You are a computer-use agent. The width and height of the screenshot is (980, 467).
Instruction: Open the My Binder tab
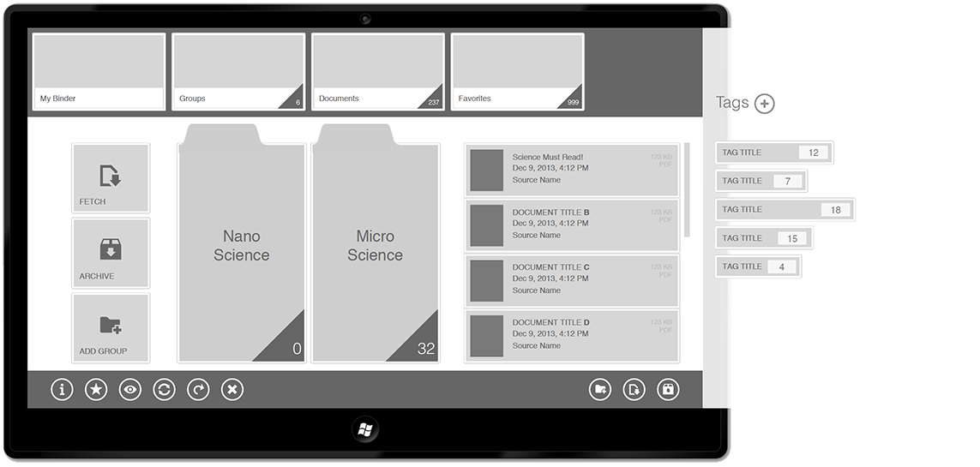tap(98, 71)
